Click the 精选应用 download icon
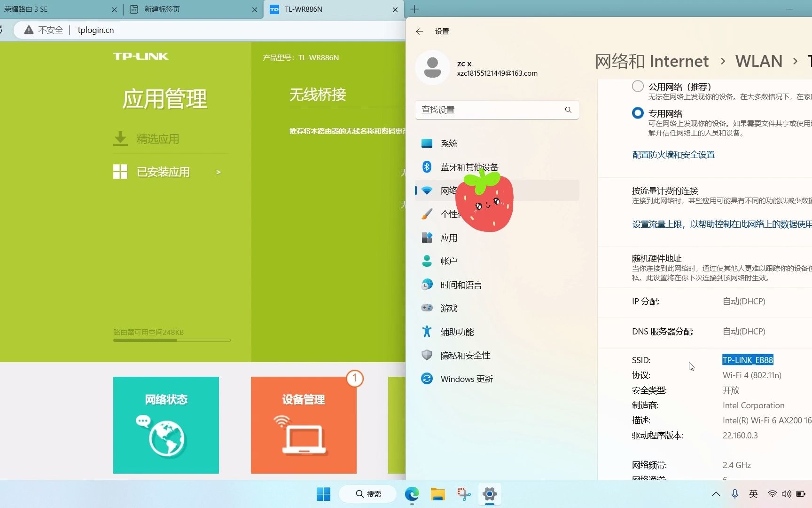Viewport: 812px width, 508px height. click(x=120, y=139)
